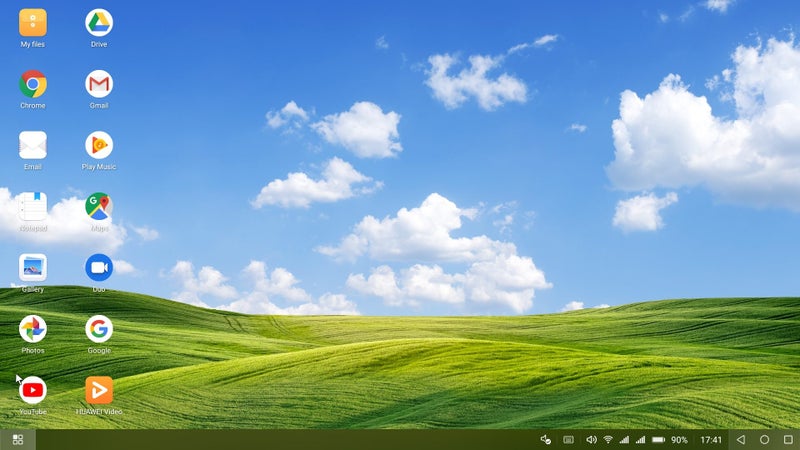Start the Duo video call app
This screenshot has height=450, width=800.
pyautogui.click(x=98, y=268)
